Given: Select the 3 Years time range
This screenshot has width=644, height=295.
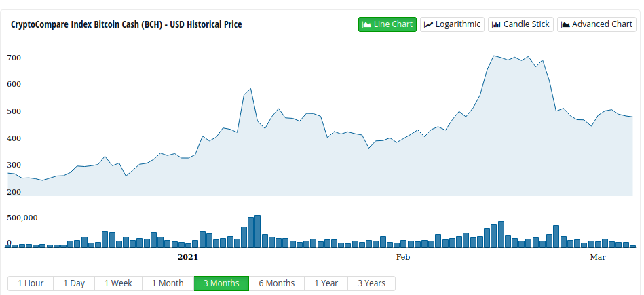Looking at the screenshot, I should [372, 283].
